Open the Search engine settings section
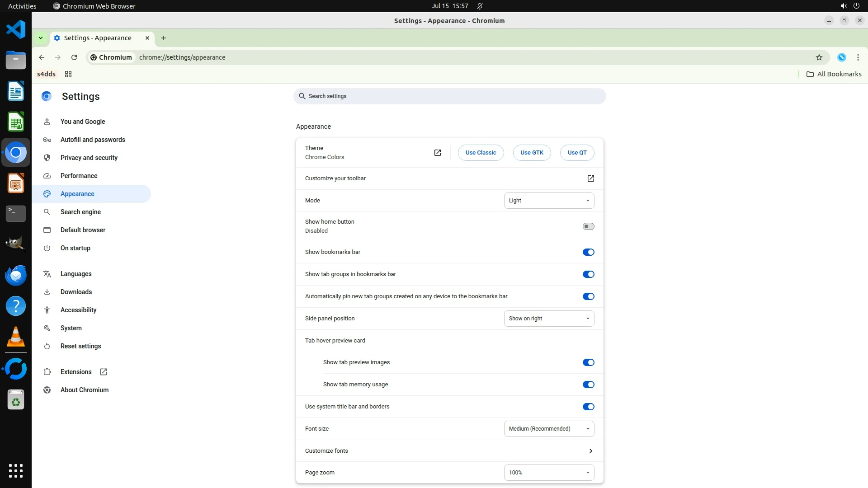868x488 pixels. (80, 212)
